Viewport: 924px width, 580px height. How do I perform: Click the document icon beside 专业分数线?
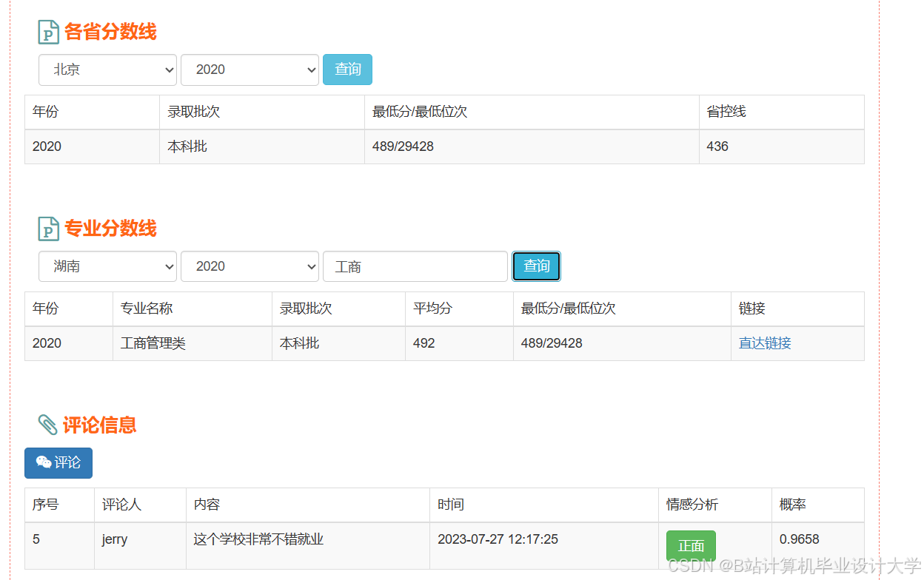tap(48, 229)
